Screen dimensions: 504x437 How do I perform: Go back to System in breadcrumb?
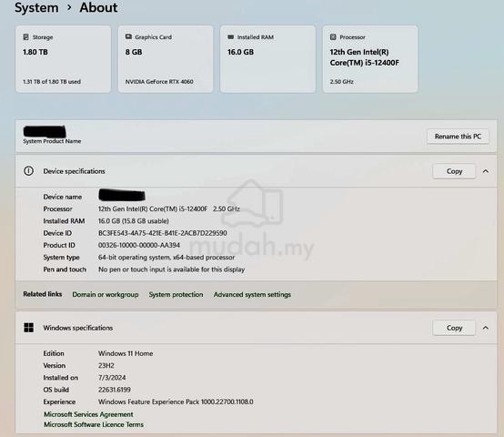coord(36,7)
